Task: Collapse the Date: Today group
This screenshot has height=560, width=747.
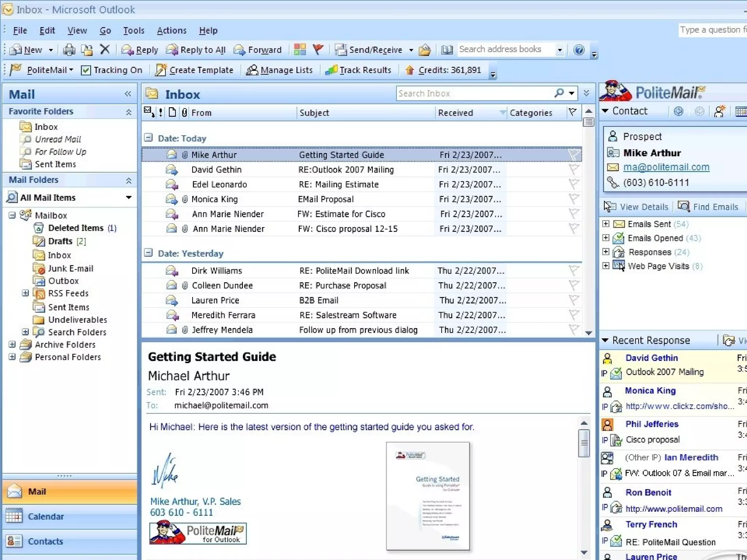Action: tap(148, 138)
